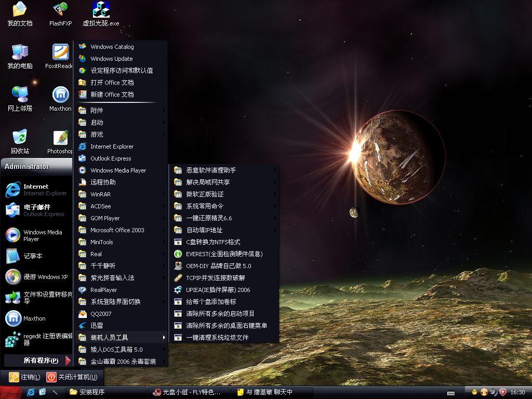
Task: Open 电子邮件 Outlook Express pinned item
Action: point(37,210)
